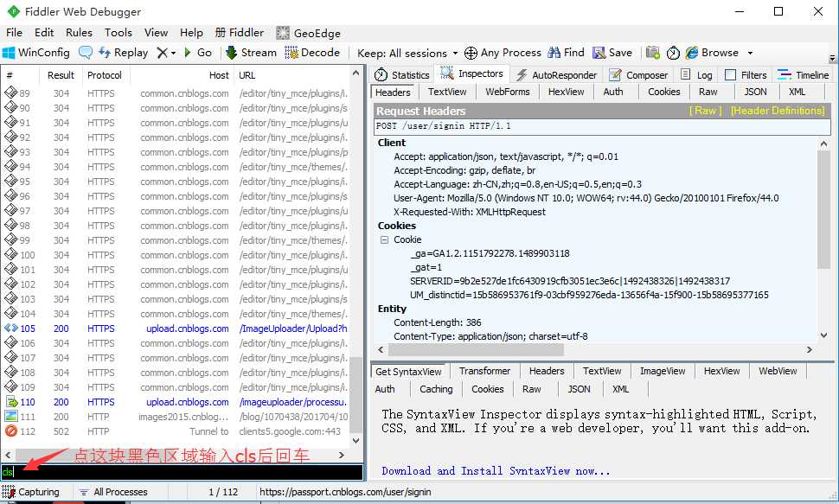Click the QuickExec command input box
Image resolution: width=839 pixels, height=504 pixels.
click(x=182, y=472)
